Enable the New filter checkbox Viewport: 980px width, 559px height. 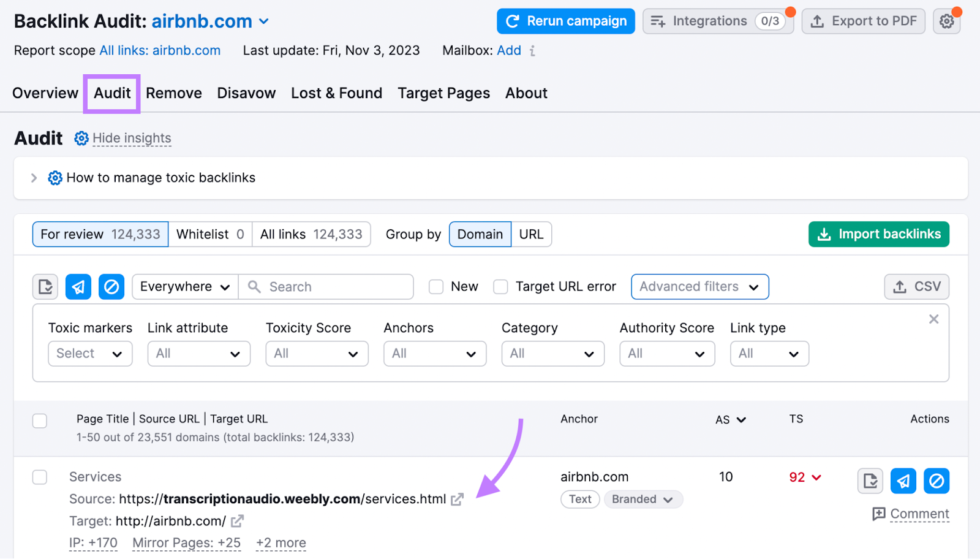435,286
